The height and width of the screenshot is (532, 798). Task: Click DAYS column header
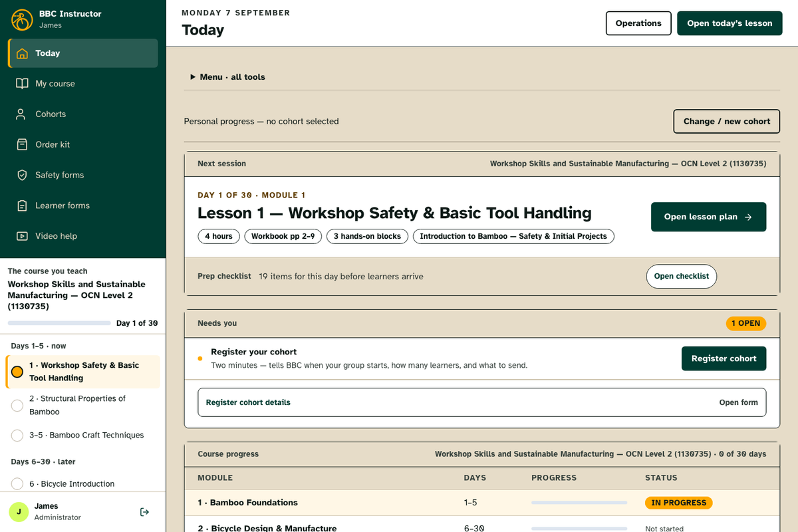475,478
